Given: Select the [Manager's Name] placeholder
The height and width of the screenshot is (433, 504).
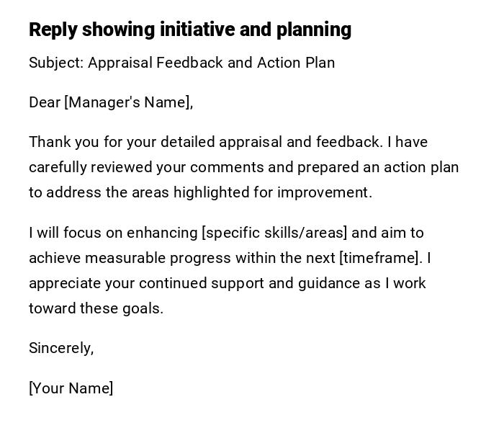Looking at the screenshot, I should point(129,102).
